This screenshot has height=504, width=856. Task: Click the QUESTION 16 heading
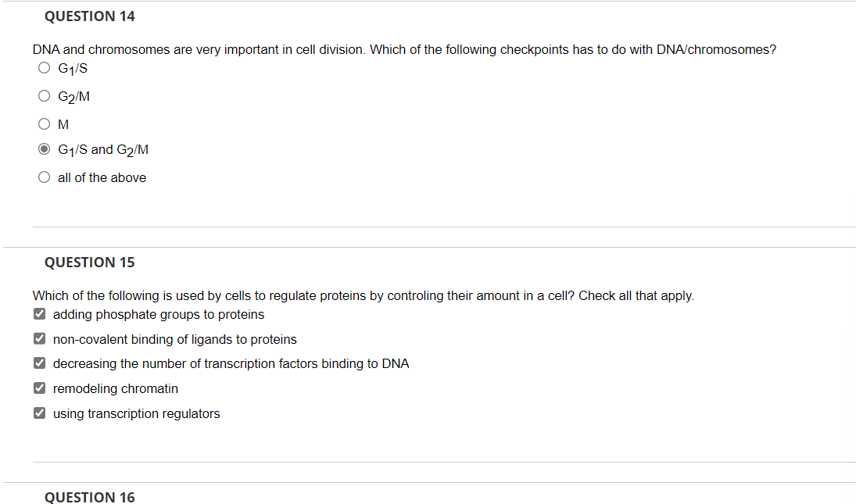point(89,497)
